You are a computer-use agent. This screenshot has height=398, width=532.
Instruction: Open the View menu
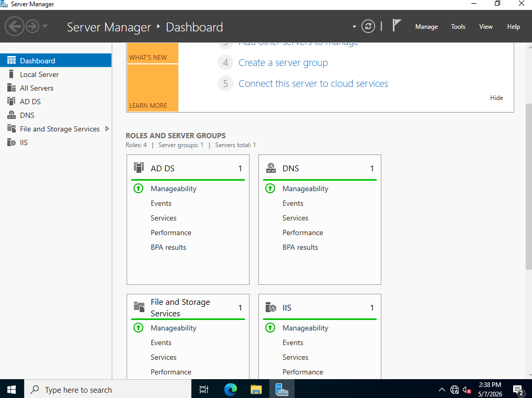coord(485,27)
